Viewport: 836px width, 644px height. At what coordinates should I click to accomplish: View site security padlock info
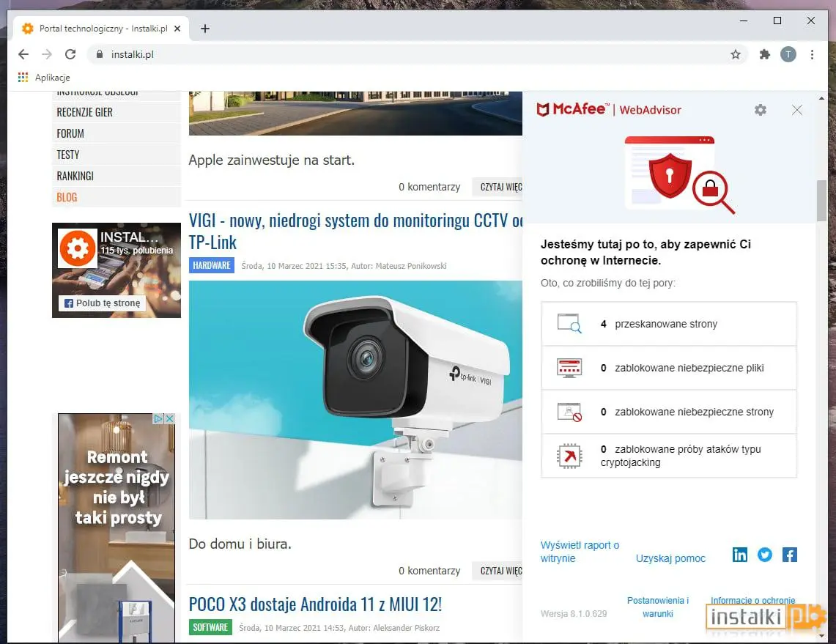click(100, 53)
